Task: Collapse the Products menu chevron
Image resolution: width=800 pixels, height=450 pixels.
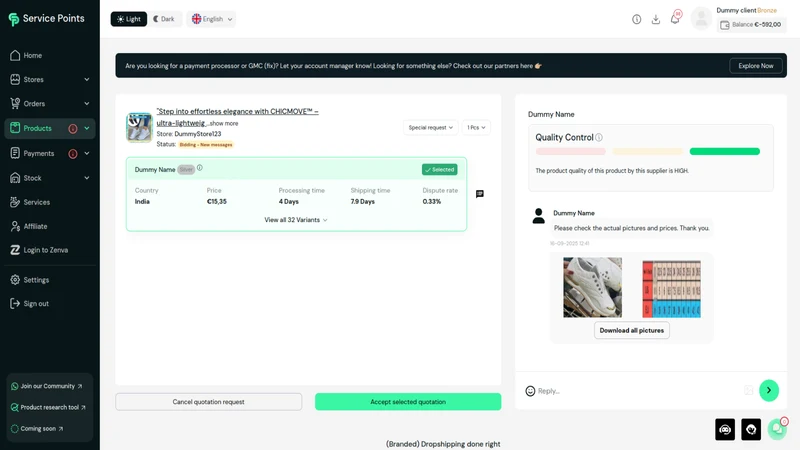Action: coord(87,128)
